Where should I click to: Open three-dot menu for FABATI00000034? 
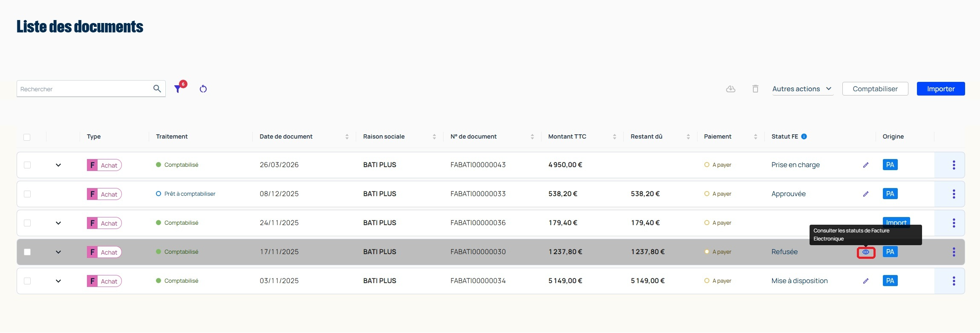954,281
